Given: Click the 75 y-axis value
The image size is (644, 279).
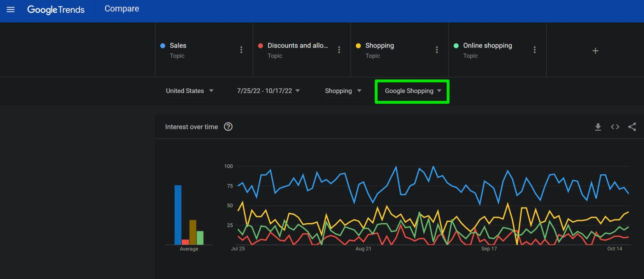Looking at the screenshot, I should [230, 186].
